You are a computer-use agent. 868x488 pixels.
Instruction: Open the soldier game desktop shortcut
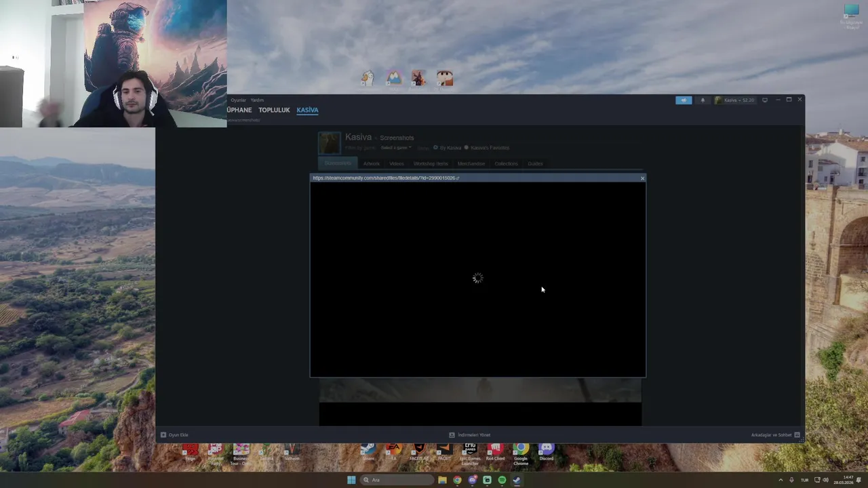[x=418, y=78]
